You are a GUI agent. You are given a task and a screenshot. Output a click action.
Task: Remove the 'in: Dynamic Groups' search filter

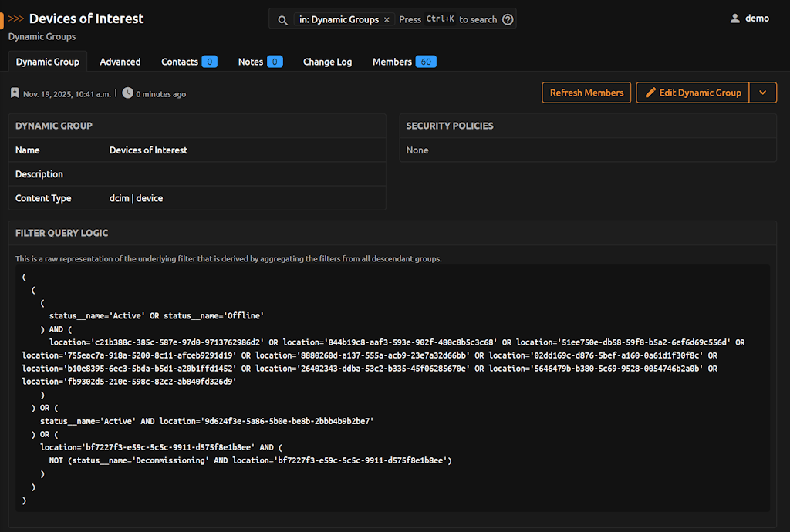pos(387,19)
